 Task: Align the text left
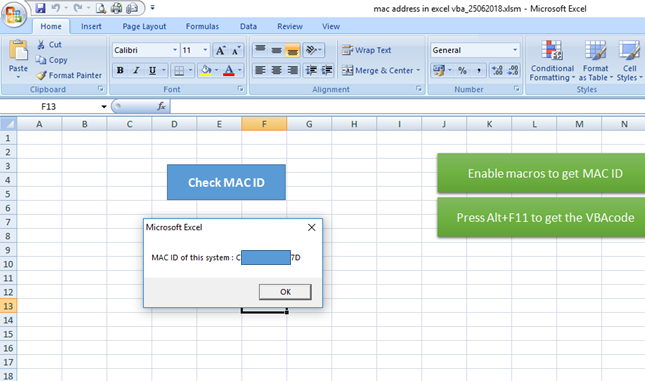pos(260,70)
